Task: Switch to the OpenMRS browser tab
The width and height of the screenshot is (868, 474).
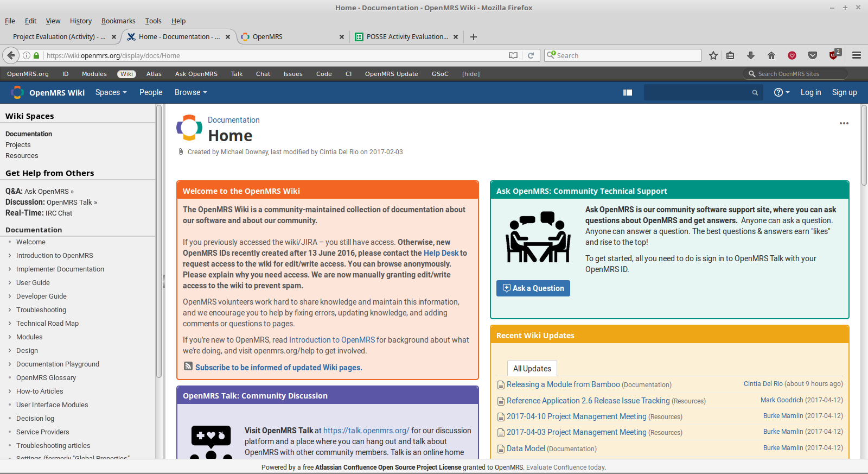Action: (292, 37)
